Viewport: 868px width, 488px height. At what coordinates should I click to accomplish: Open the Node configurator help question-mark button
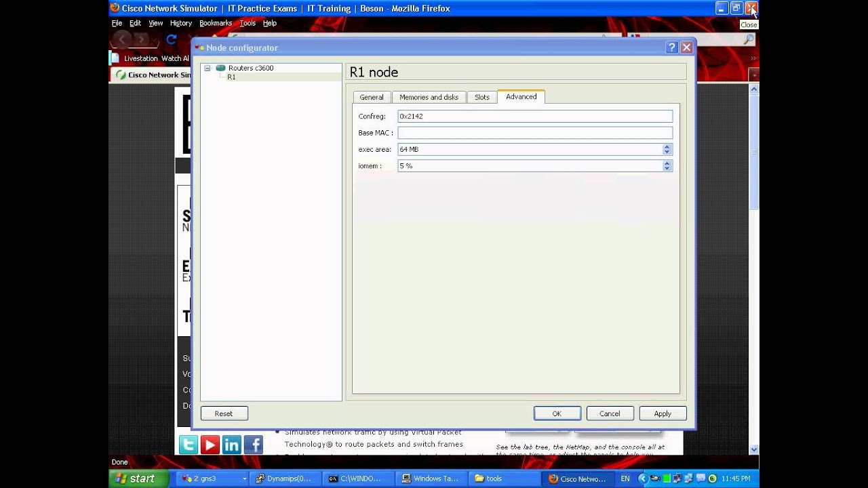click(672, 47)
